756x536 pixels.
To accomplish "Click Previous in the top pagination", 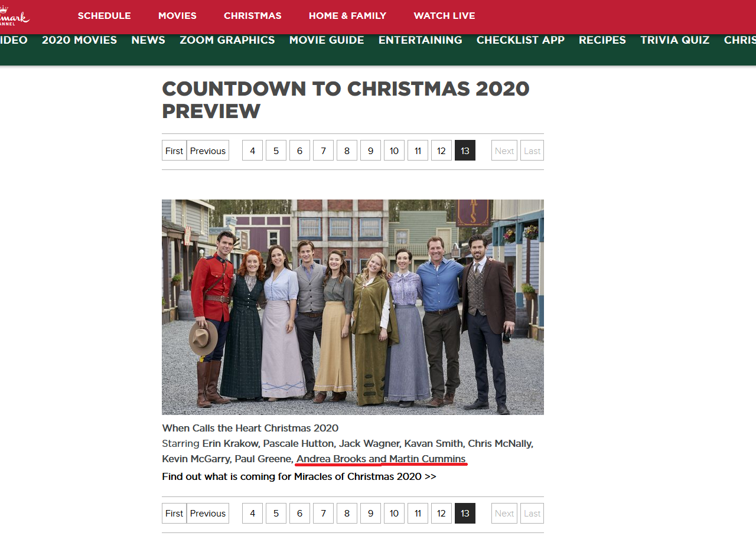I will point(208,151).
